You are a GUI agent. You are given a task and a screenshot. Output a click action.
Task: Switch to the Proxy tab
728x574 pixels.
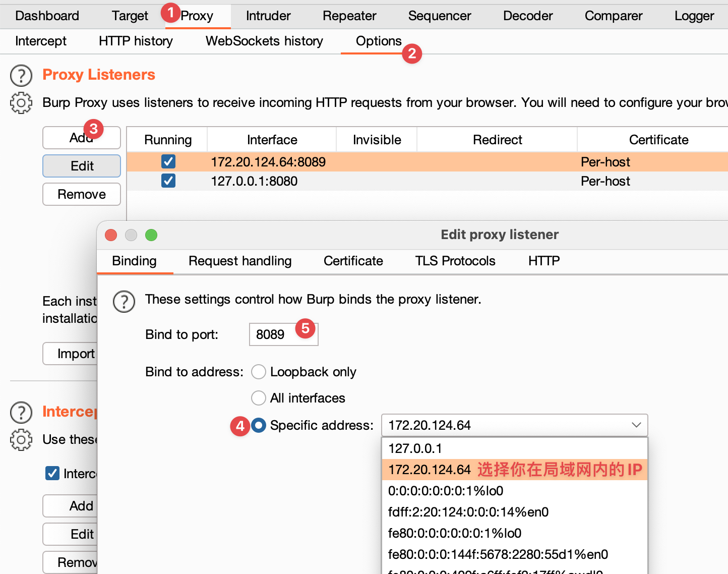197,16
